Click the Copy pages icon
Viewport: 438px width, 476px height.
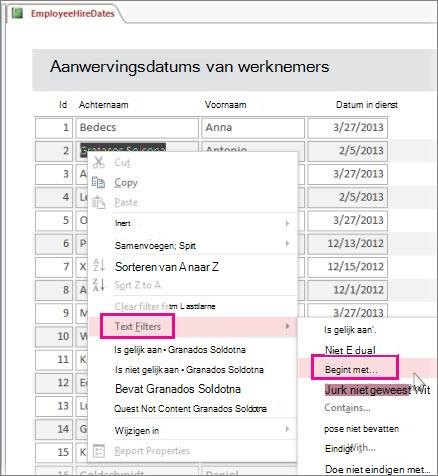tap(98, 182)
